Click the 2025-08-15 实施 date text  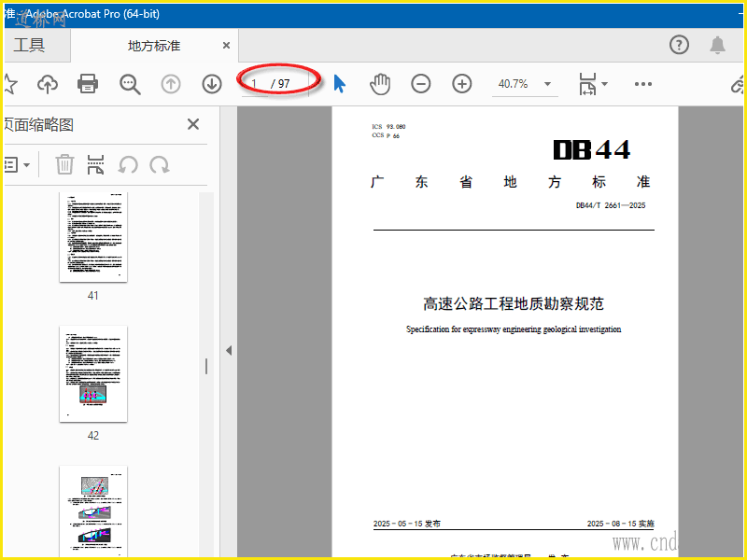click(620, 524)
